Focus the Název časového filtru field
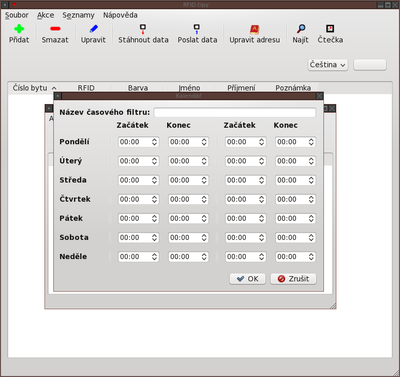The height and width of the screenshot is (377, 400). tap(235, 112)
